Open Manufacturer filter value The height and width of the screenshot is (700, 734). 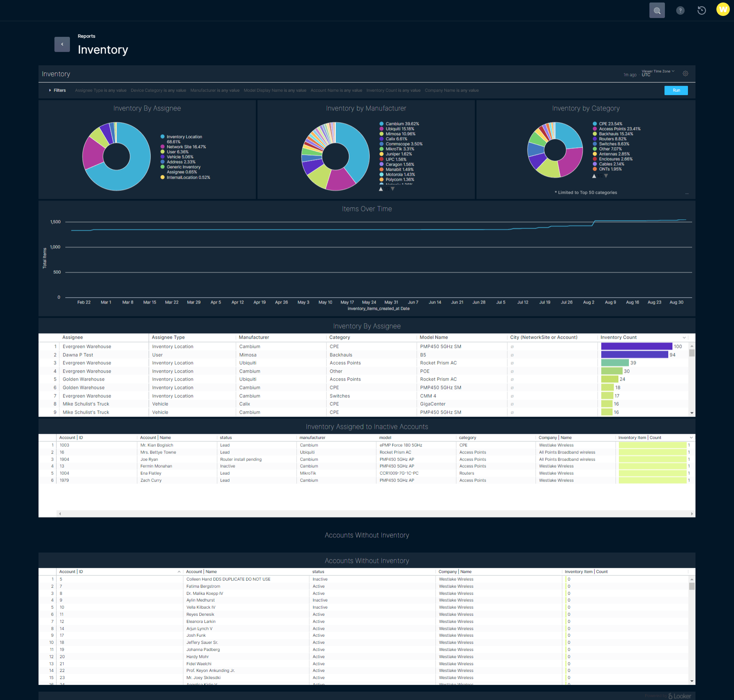pos(215,90)
